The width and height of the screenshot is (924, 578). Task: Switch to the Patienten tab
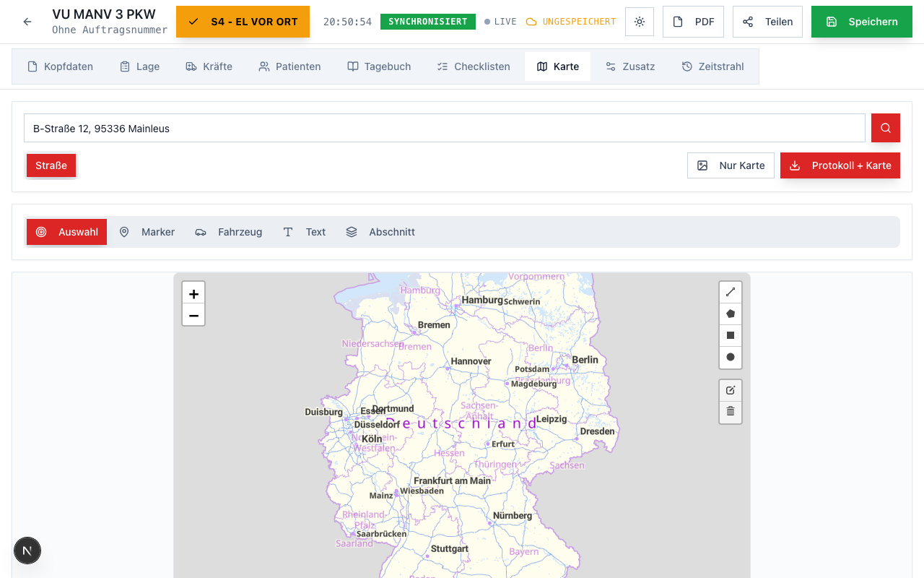(x=289, y=66)
